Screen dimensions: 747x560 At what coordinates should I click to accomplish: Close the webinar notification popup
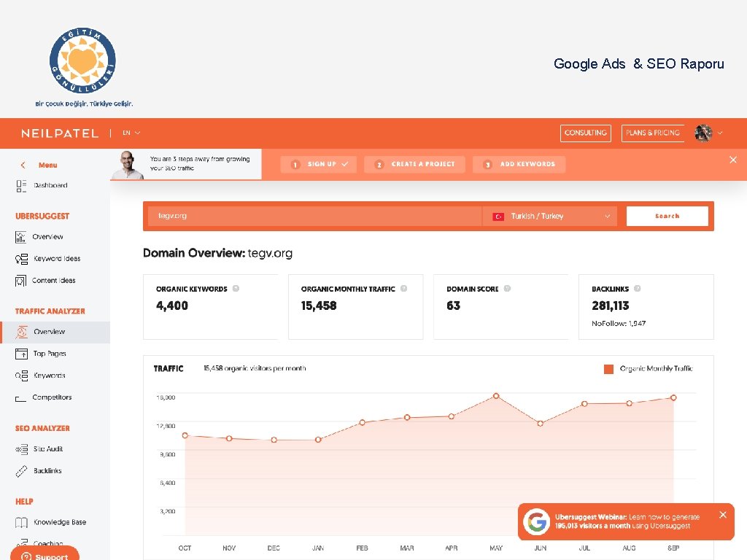[x=723, y=515]
